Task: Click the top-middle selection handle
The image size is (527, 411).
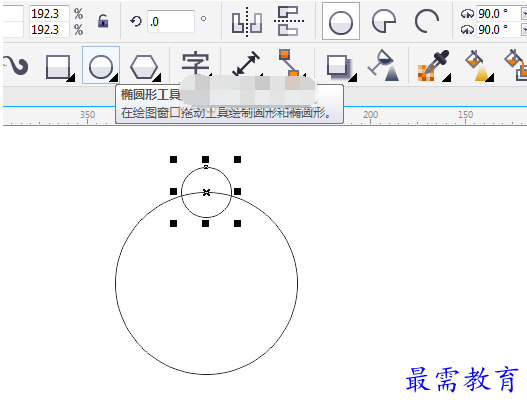Action: click(x=205, y=159)
